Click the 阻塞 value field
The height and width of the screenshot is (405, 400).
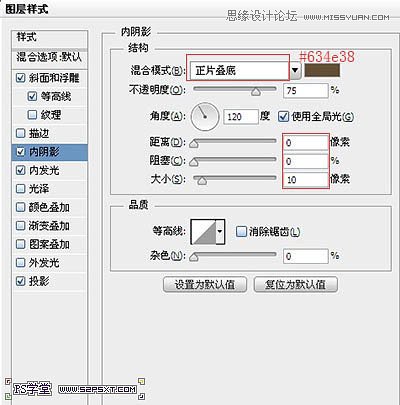coord(306,161)
